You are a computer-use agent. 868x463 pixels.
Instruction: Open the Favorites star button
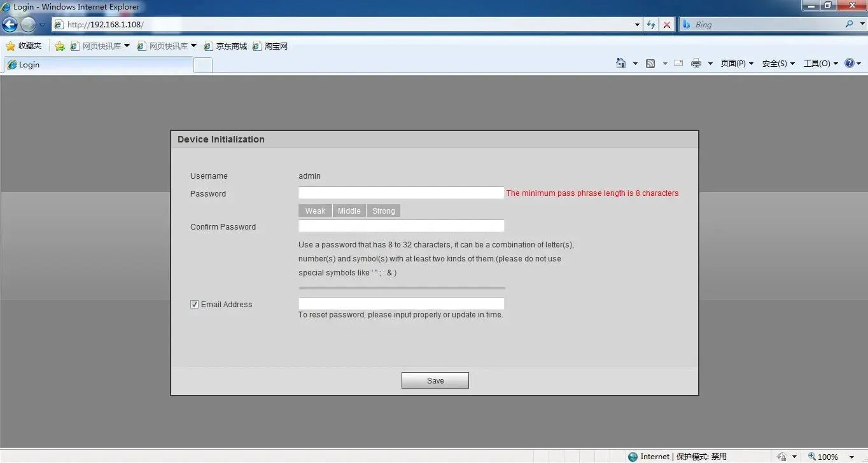24,46
